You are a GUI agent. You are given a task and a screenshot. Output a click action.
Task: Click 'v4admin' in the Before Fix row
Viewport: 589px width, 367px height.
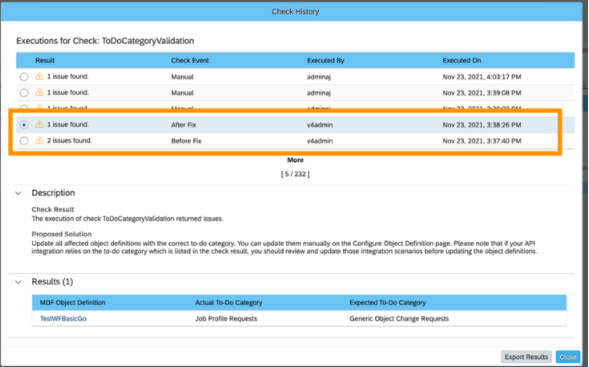(x=320, y=141)
